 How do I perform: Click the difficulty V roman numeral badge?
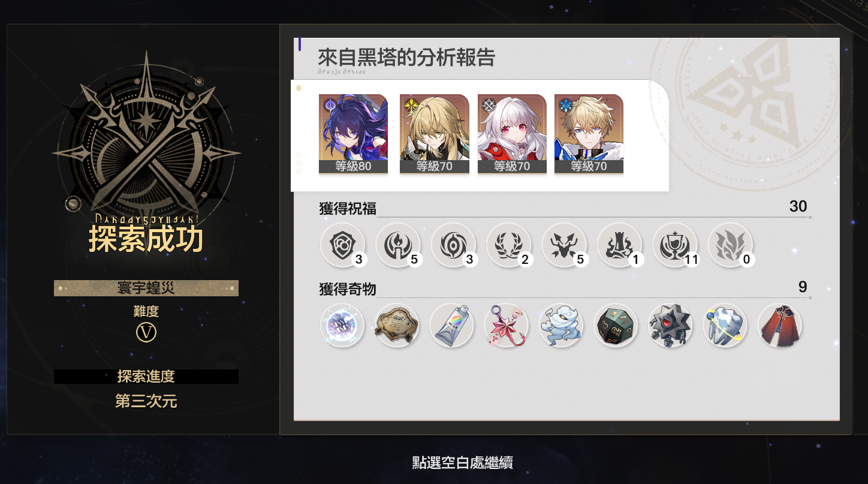click(x=146, y=332)
